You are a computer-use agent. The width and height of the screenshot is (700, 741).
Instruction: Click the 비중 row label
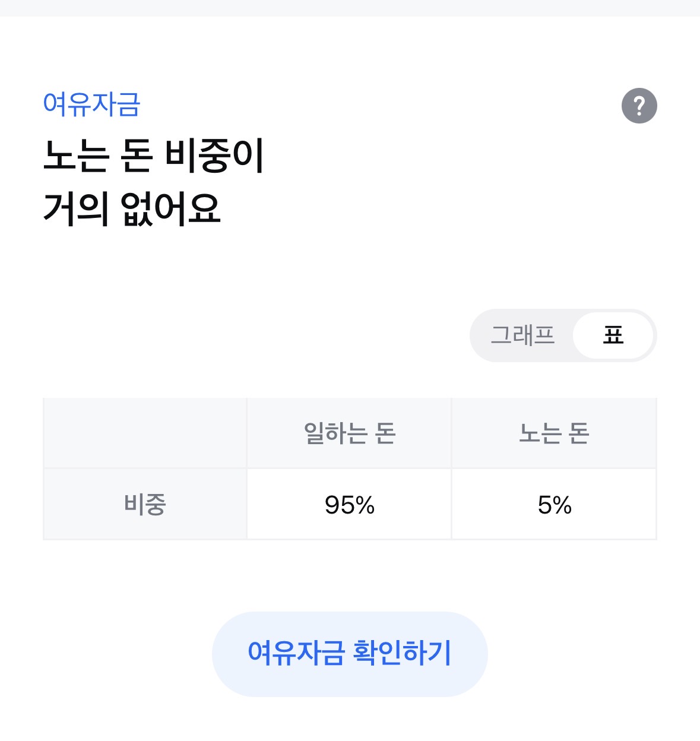click(x=145, y=504)
